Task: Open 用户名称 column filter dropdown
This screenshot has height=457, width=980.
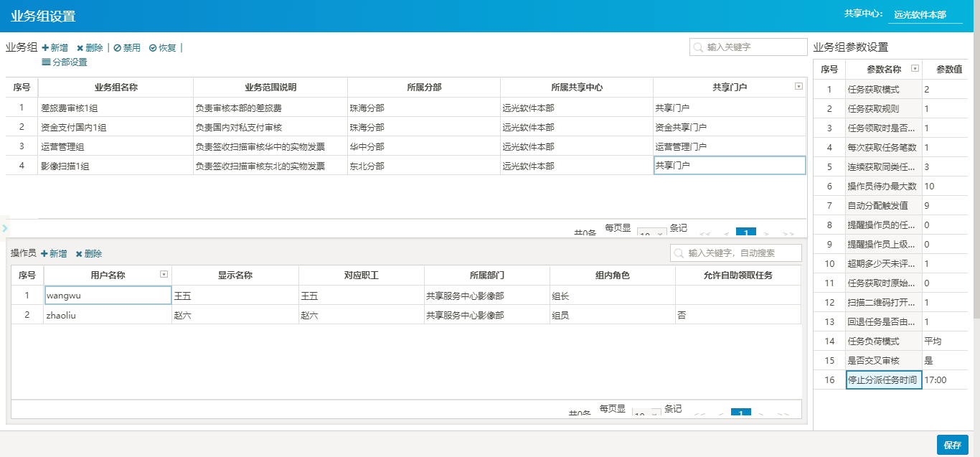Action: click(x=164, y=275)
